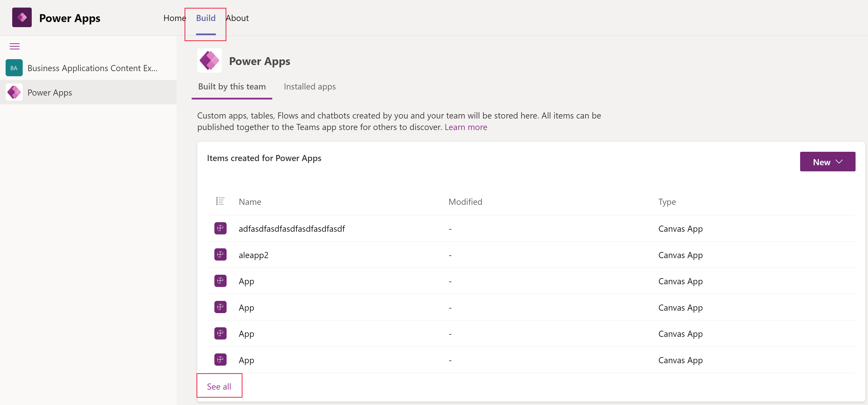Click the list view icon in items header

click(220, 201)
